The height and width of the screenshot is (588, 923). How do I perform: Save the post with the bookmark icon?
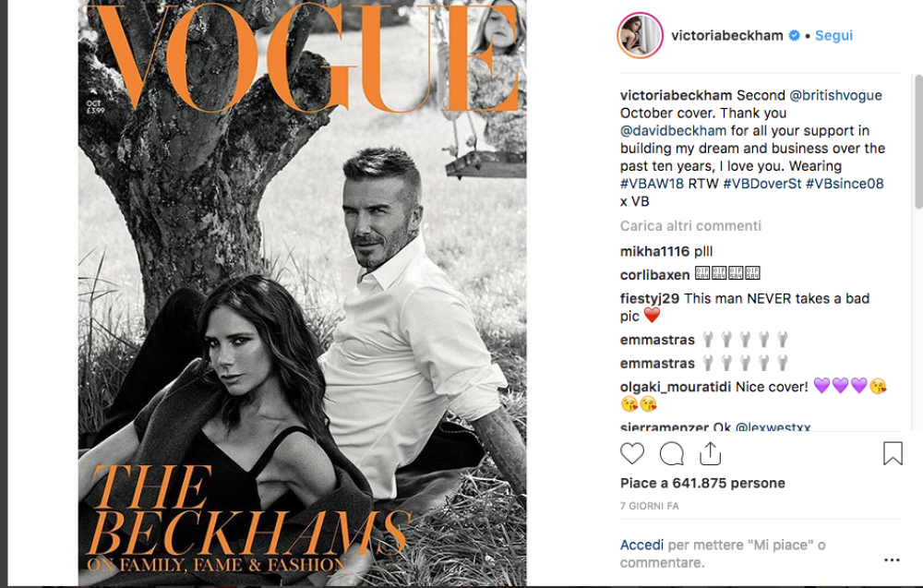(x=893, y=453)
